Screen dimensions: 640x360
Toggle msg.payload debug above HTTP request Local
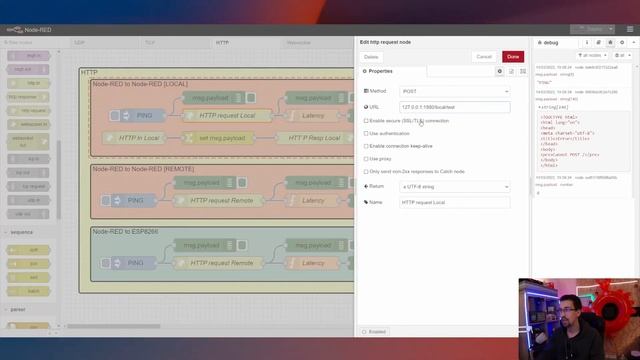pos(251,98)
